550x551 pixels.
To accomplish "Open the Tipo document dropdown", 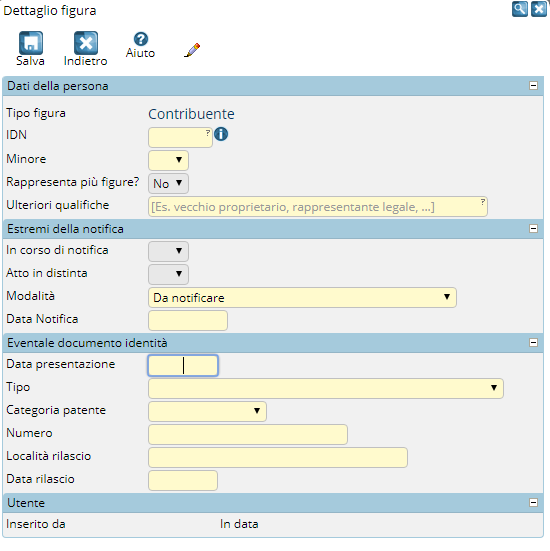I will pyautogui.click(x=326, y=388).
